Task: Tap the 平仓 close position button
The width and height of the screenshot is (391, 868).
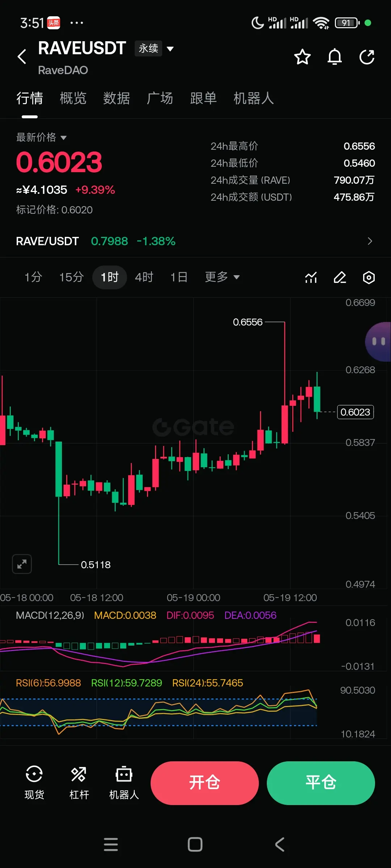Action: click(321, 783)
